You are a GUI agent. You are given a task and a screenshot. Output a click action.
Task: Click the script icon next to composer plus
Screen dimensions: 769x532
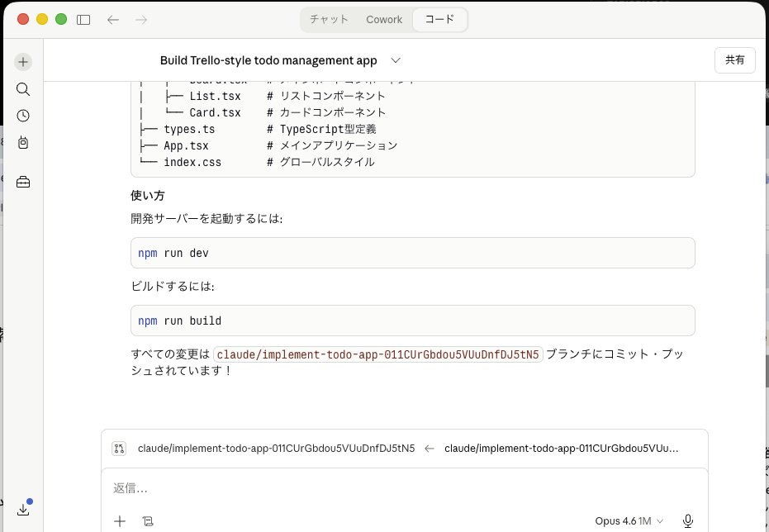point(148,521)
